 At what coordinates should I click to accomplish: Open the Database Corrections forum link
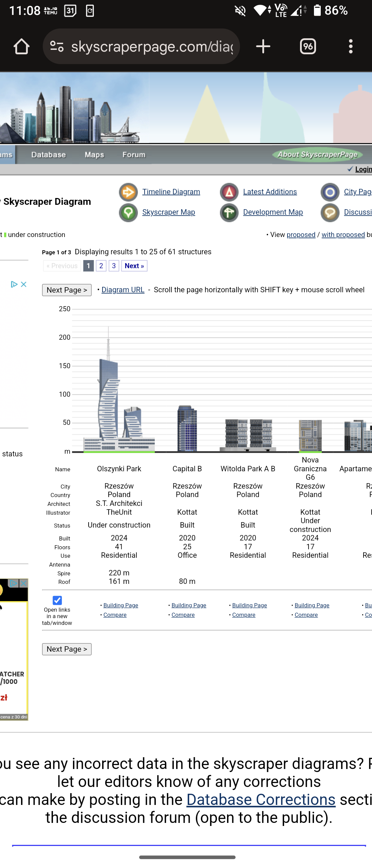pos(261,800)
